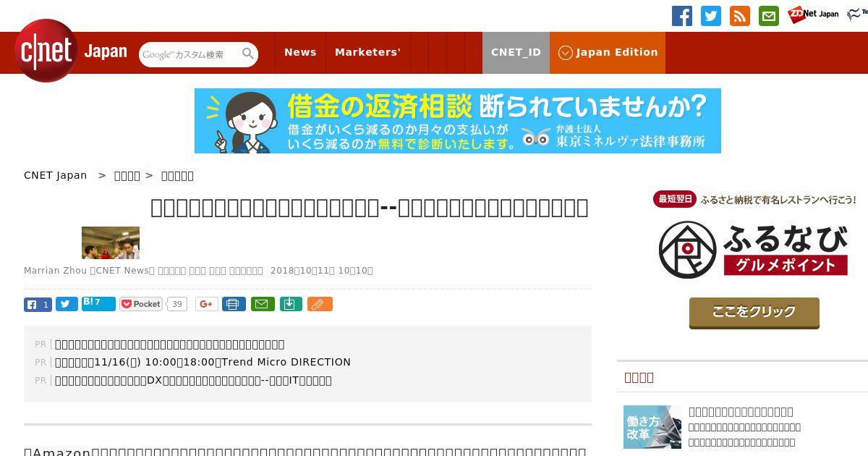Open the 働き方改革 sidebar thumbnail
This screenshot has height=456, width=868.
click(652, 427)
